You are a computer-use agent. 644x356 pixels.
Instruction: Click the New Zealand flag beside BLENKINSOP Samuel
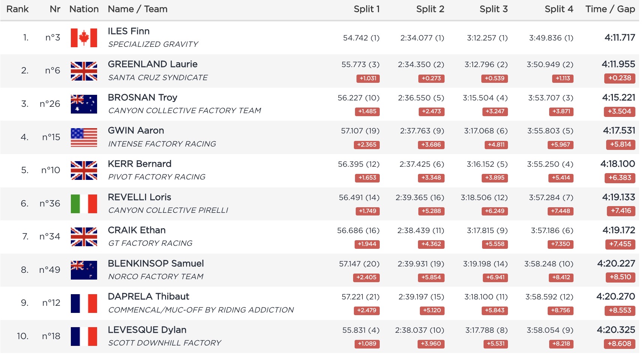84,270
